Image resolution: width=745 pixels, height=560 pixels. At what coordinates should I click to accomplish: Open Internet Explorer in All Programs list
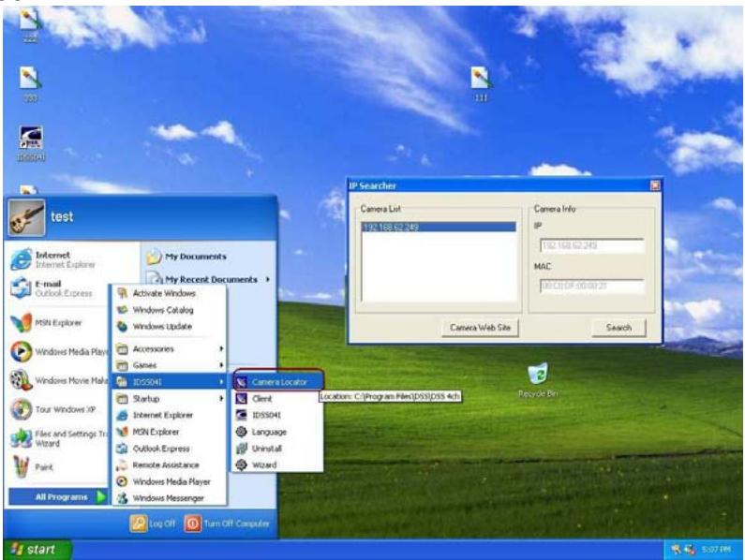pos(169,415)
